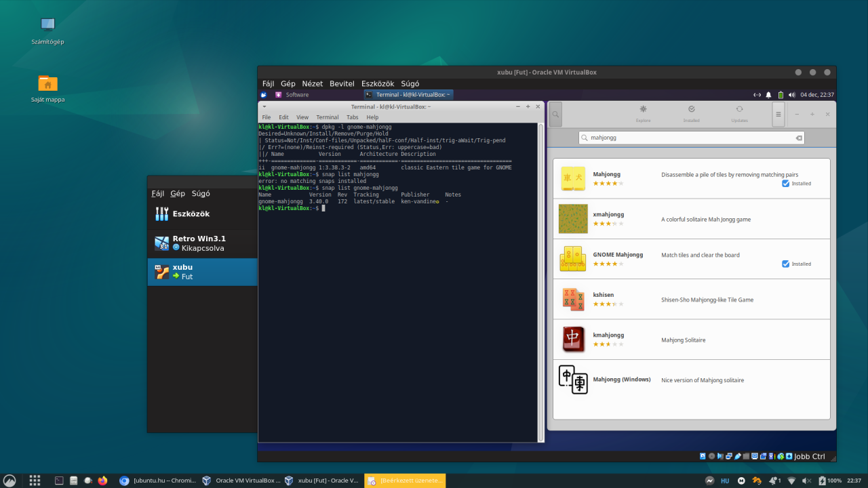Switch to Terminal task in guest panel
This screenshot has height=488, width=868.
408,95
